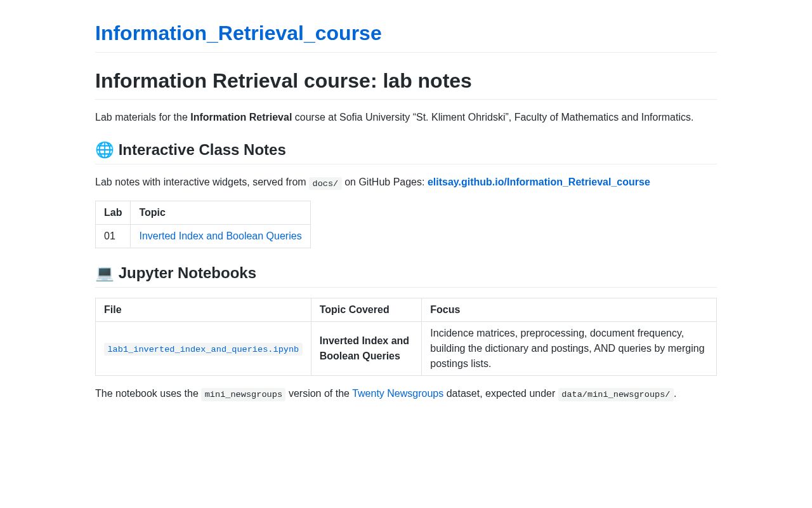The width and height of the screenshot is (812, 508).
Task: Click the 'docs/' inline code
Action: tap(325, 184)
